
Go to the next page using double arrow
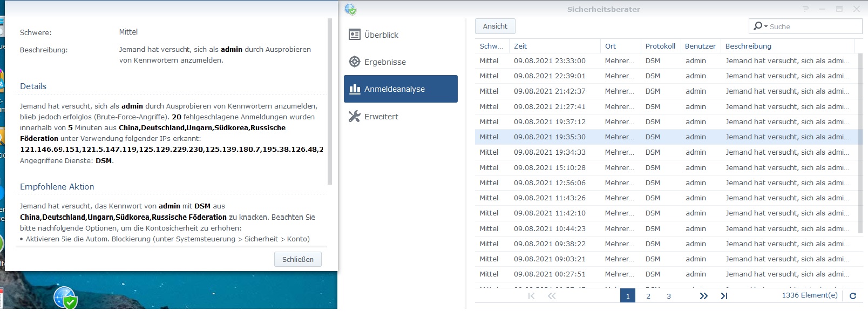pyautogui.click(x=703, y=296)
